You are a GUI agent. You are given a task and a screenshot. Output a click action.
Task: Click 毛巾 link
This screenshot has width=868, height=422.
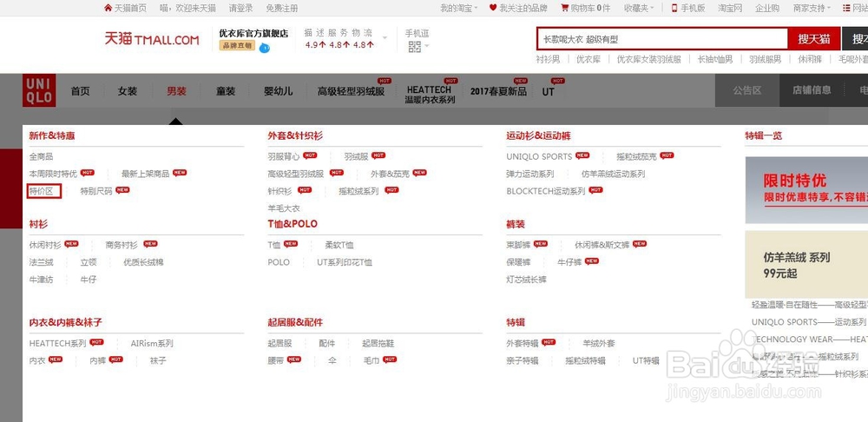371,360
